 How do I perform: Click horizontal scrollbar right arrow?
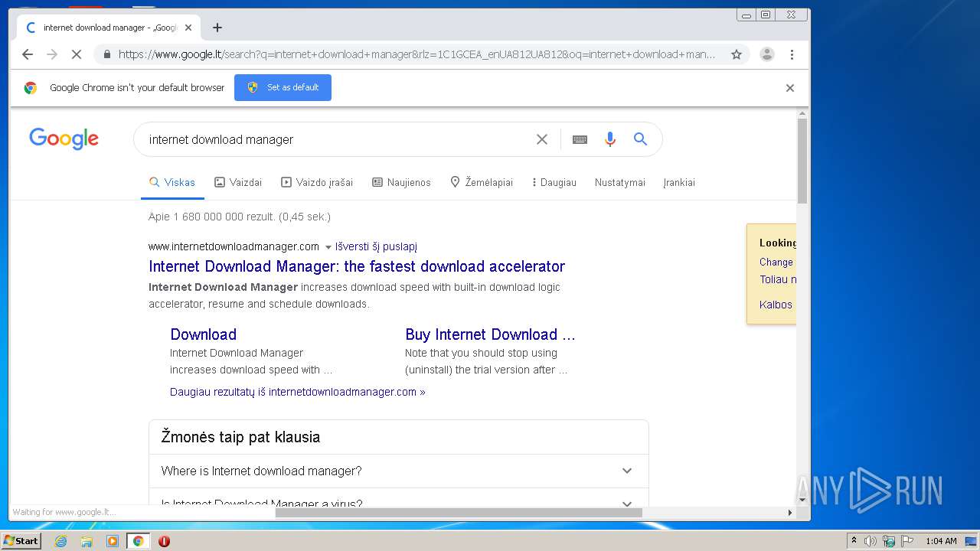pyautogui.click(x=790, y=513)
